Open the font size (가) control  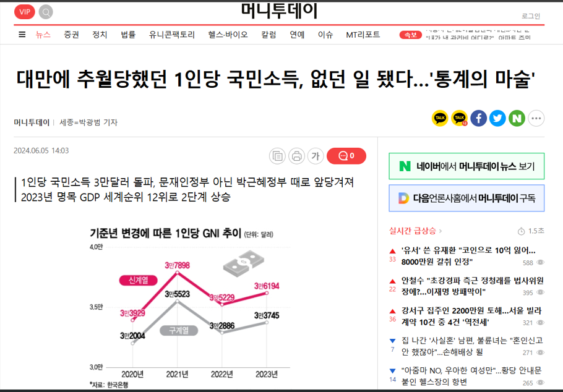coord(315,156)
